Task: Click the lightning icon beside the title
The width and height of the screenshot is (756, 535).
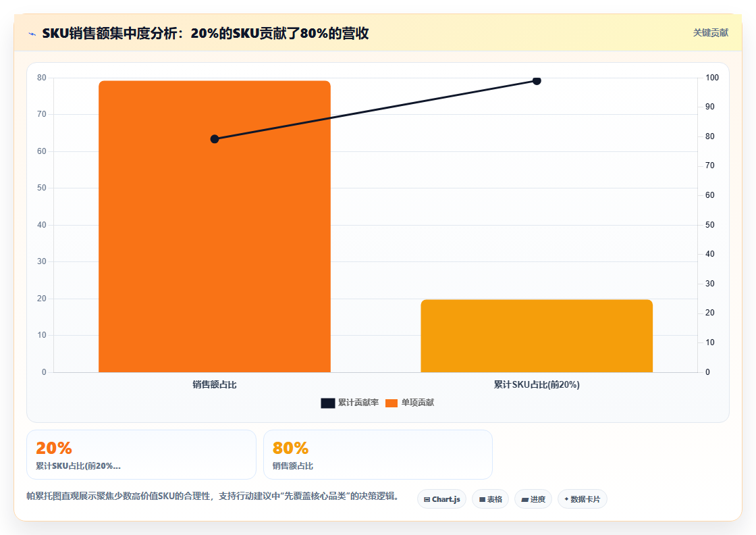Action: [x=32, y=34]
